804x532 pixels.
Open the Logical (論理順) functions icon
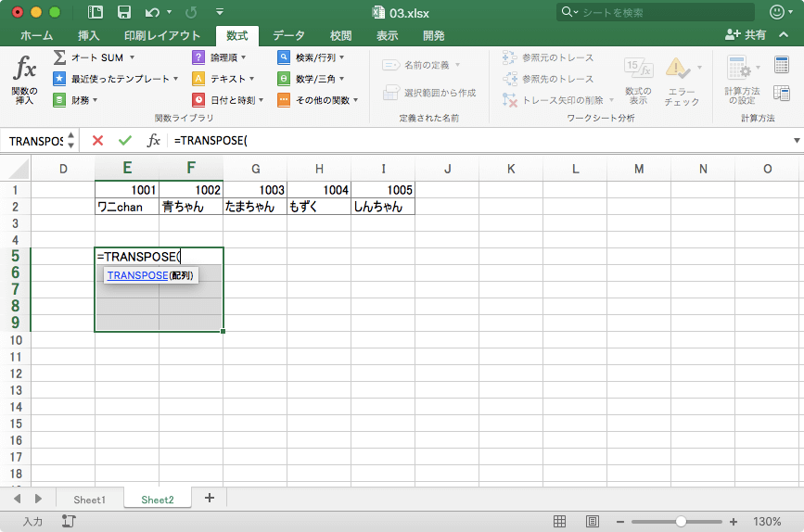pyautogui.click(x=198, y=57)
